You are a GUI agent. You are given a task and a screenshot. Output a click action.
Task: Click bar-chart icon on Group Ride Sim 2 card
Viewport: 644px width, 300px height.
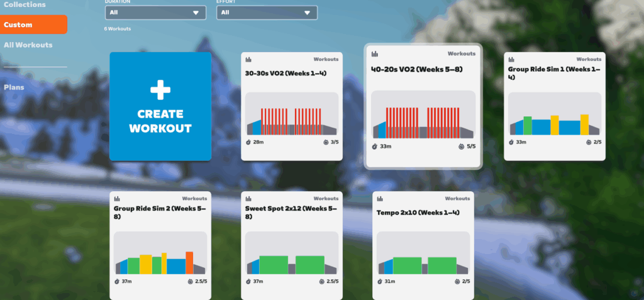[x=117, y=199]
